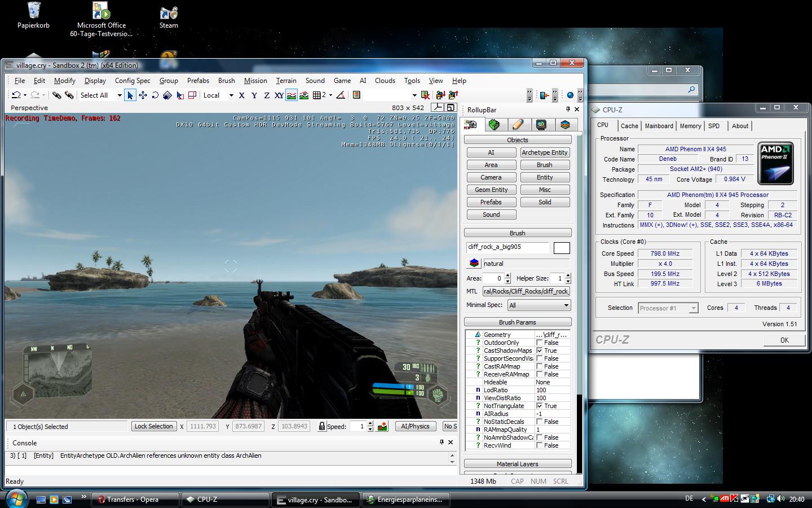Toggle the Snap Angle icon
The height and width of the screenshot is (508, 812).
click(341, 95)
